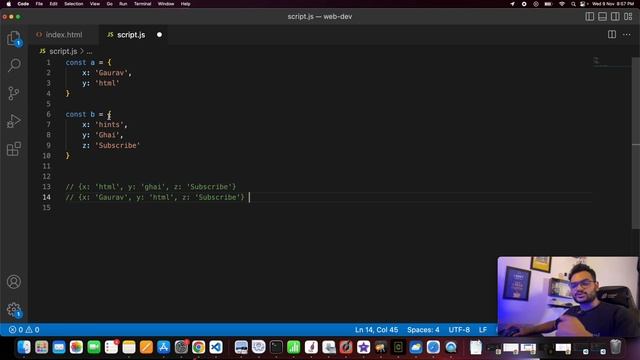The height and width of the screenshot is (360, 640).
Task: Toggle primary side bar visibility
Action: [x=590, y=16]
